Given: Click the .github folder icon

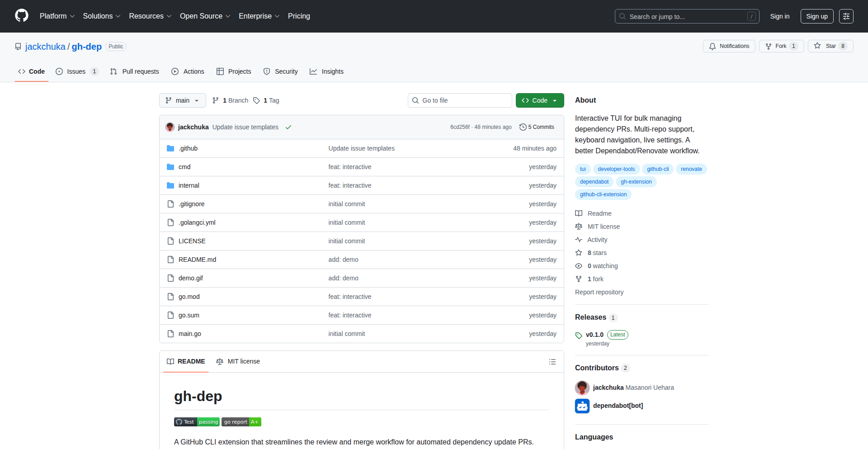Looking at the screenshot, I should click(170, 148).
